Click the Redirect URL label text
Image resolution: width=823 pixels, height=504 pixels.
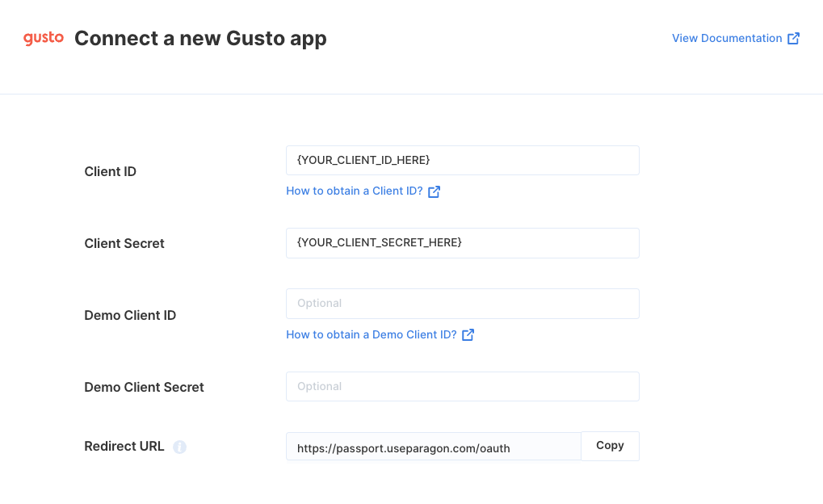[x=124, y=446]
